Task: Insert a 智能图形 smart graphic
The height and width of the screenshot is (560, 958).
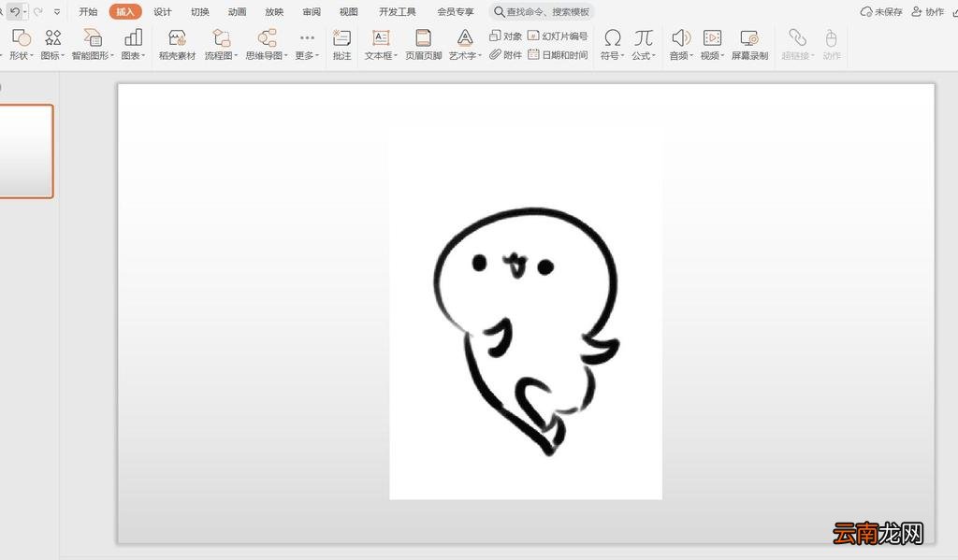Action: [93, 45]
